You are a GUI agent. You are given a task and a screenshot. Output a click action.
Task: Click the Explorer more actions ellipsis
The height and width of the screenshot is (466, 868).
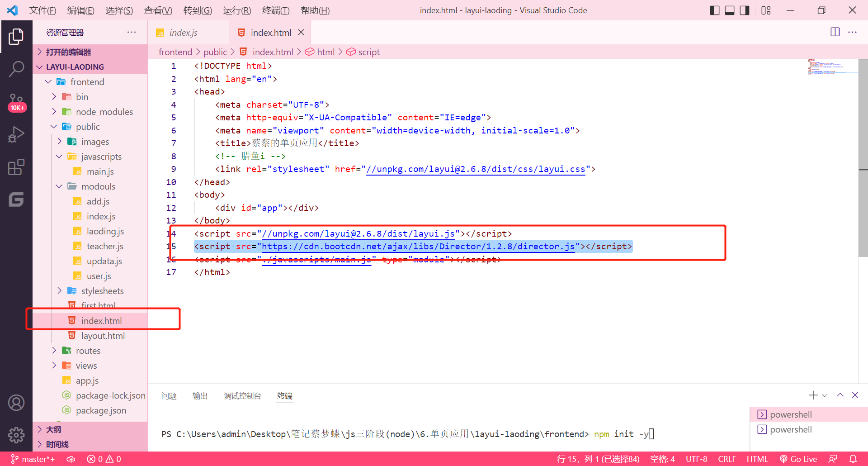tap(132, 32)
